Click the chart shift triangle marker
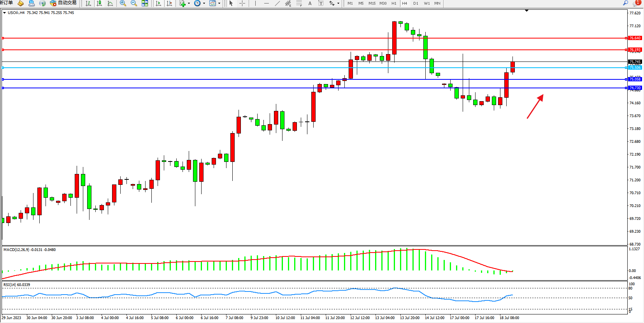The width and height of the screenshot is (644, 323). (x=526, y=11)
